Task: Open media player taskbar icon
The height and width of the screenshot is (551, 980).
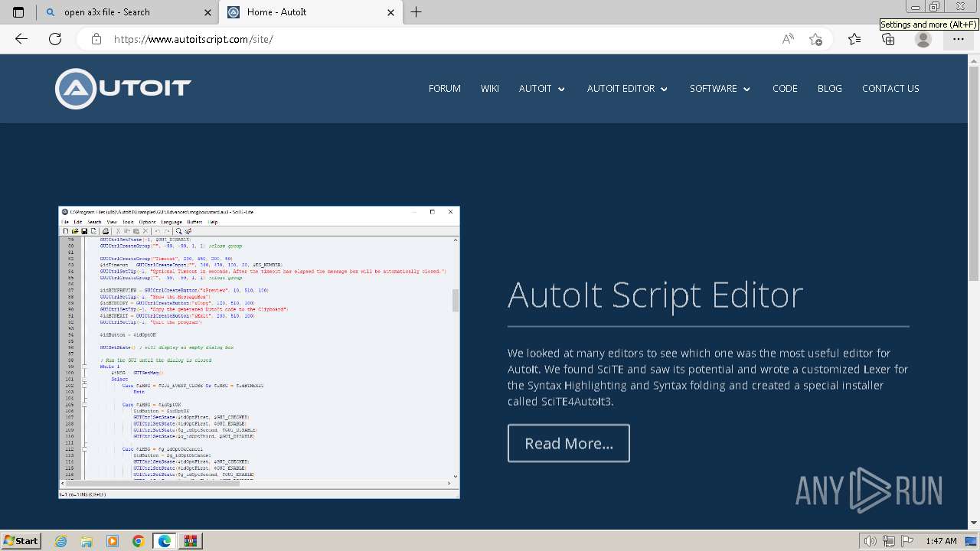Action: point(113,541)
